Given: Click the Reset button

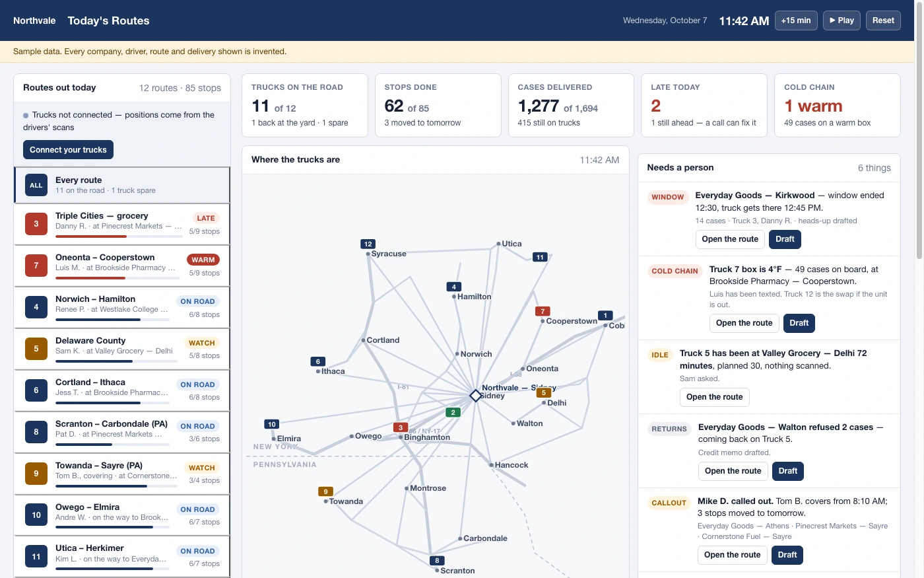Looking at the screenshot, I should 883,20.
